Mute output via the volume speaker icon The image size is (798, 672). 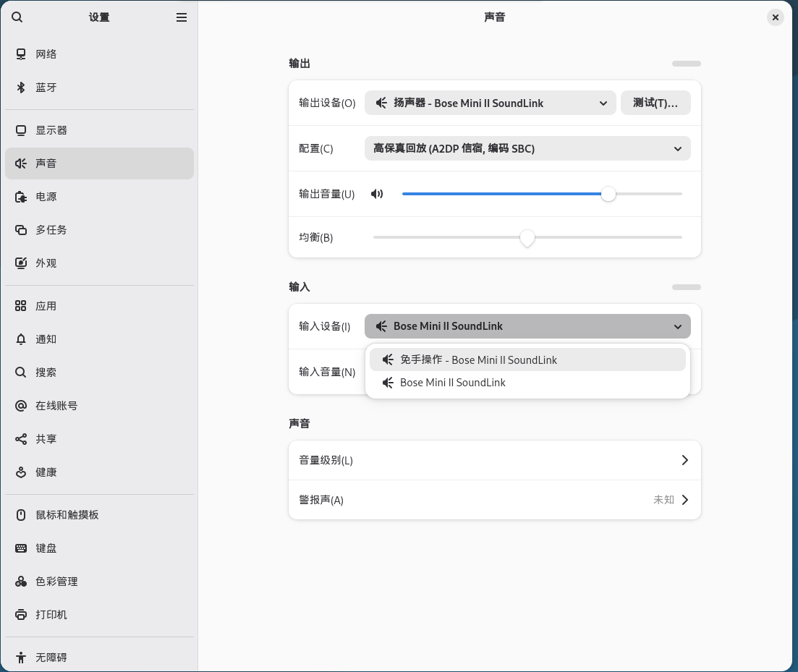click(x=377, y=194)
